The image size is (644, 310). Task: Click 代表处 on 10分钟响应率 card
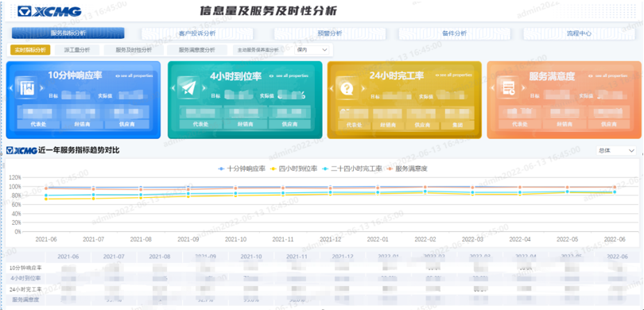(x=39, y=125)
